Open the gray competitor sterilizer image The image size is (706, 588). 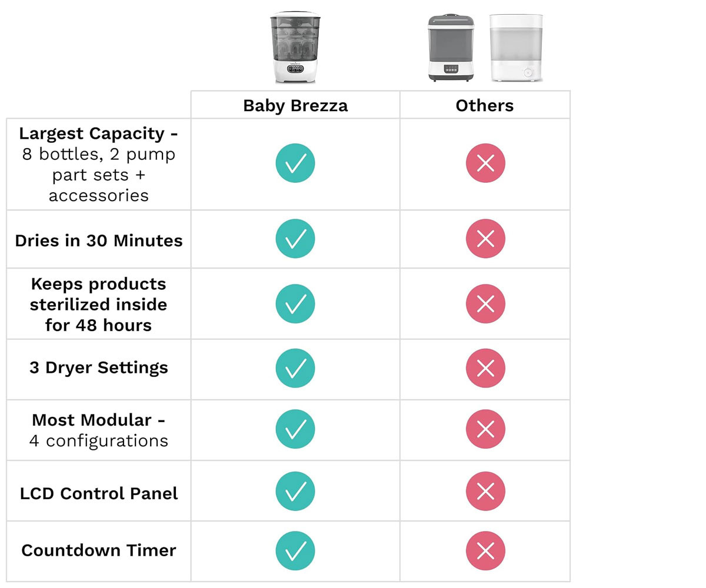tap(451, 47)
